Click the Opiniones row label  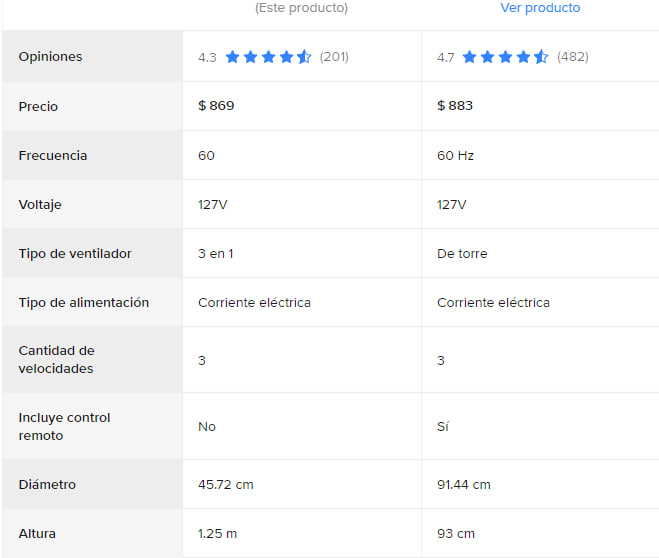pos(50,56)
